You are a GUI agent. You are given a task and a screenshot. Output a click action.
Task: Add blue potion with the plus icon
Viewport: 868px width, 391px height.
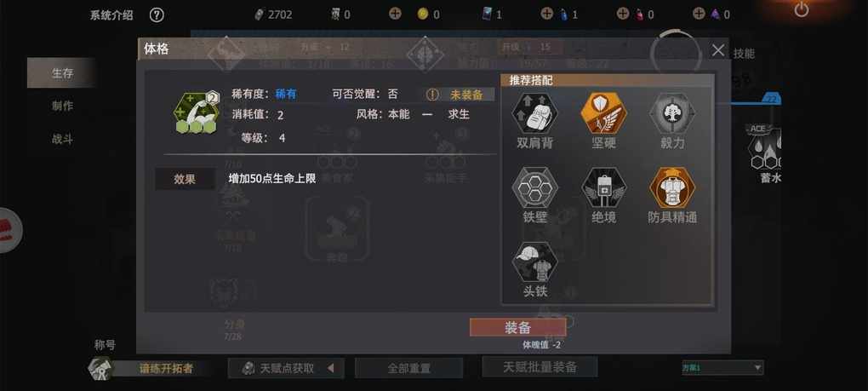[546, 14]
